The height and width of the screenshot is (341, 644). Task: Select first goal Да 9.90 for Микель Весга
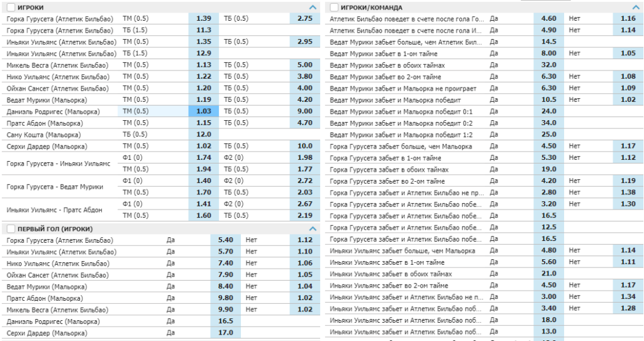coord(226,310)
